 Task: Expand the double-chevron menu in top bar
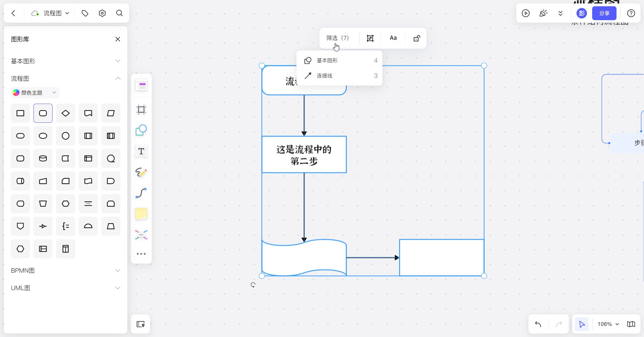(560, 13)
